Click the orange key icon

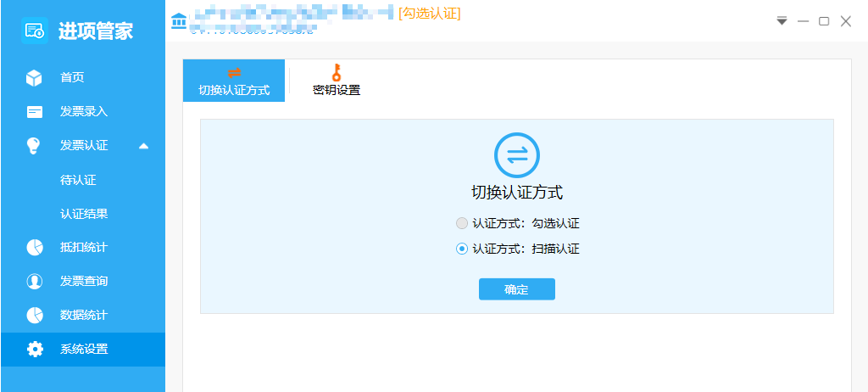pos(336,73)
